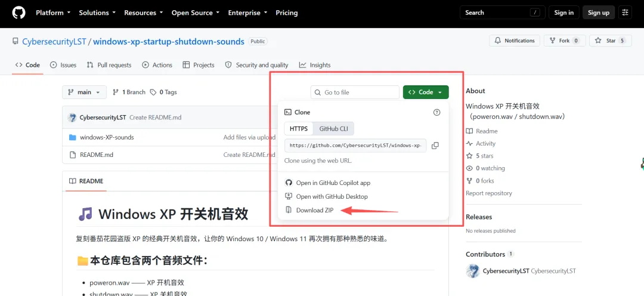Click the Download ZIP file icon
Viewport: 644px width, 296px height.
click(x=289, y=210)
